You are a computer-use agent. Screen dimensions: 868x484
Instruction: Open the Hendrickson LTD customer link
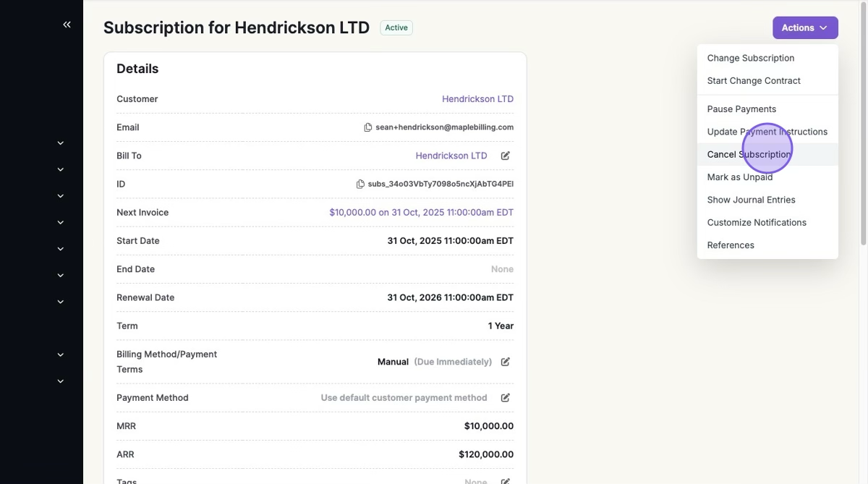(477, 99)
